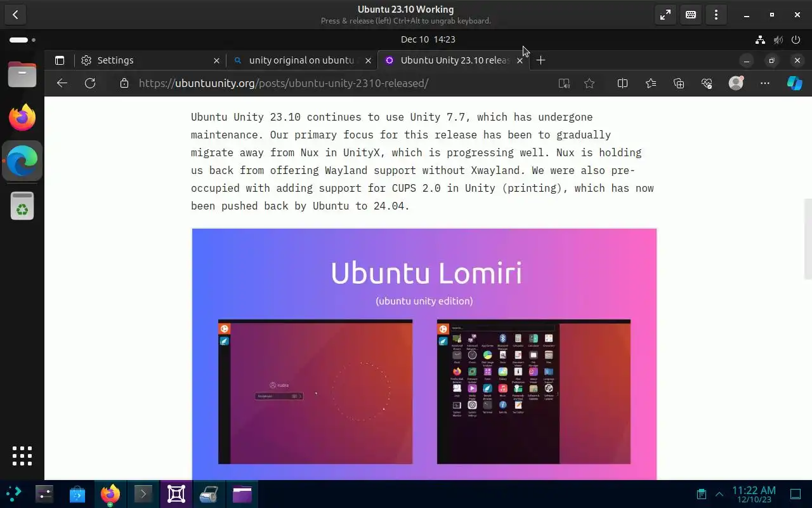The height and width of the screenshot is (508, 812).
Task: Select the Boxes VM app in taskbar
Action: pos(176,494)
